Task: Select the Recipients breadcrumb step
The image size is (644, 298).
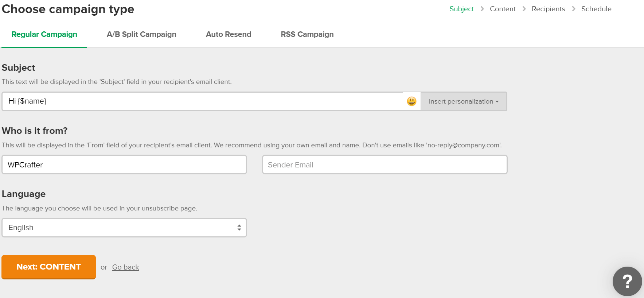Action: (x=548, y=9)
